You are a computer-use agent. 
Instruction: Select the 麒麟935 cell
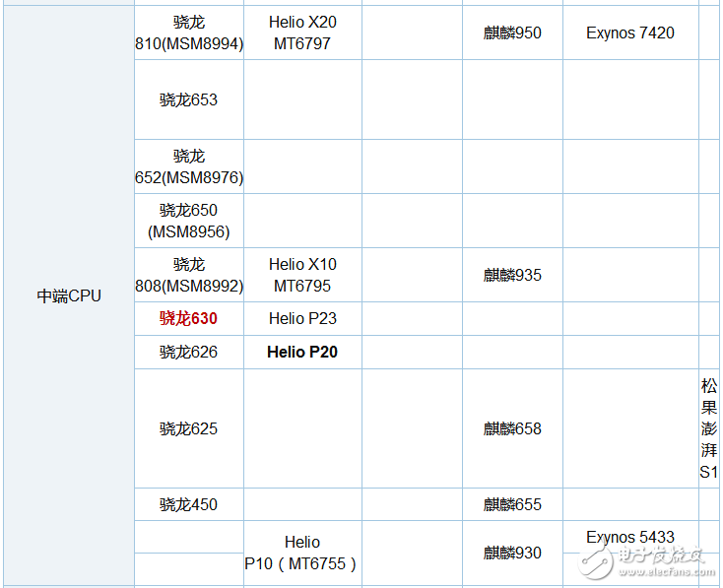(x=512, y=275)
